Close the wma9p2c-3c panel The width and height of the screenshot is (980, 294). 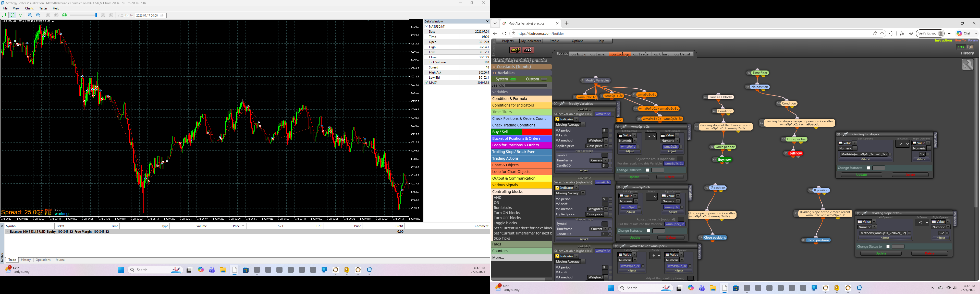point(619,187)
